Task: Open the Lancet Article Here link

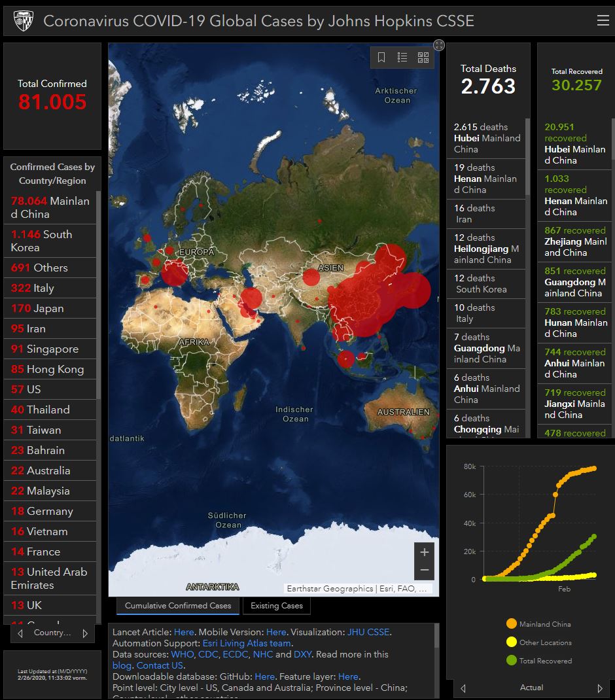Action: click(184, 632)
